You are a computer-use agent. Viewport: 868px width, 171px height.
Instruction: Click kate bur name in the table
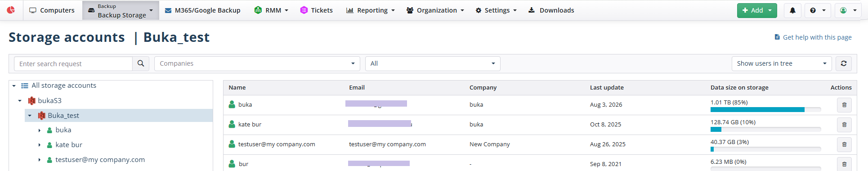click(x=250, y=125)
